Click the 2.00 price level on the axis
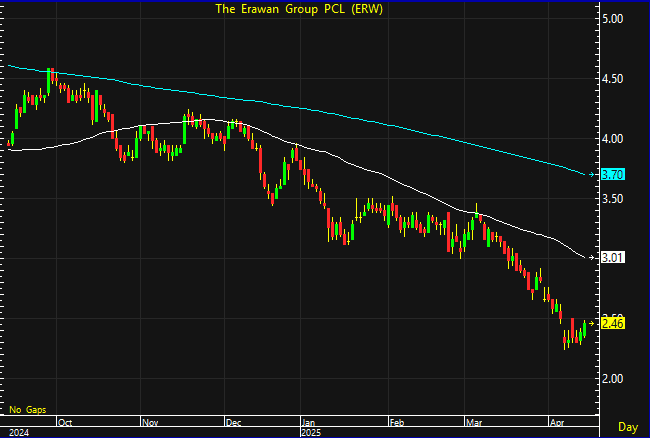The image size is (650, 438). click(613, 379)
